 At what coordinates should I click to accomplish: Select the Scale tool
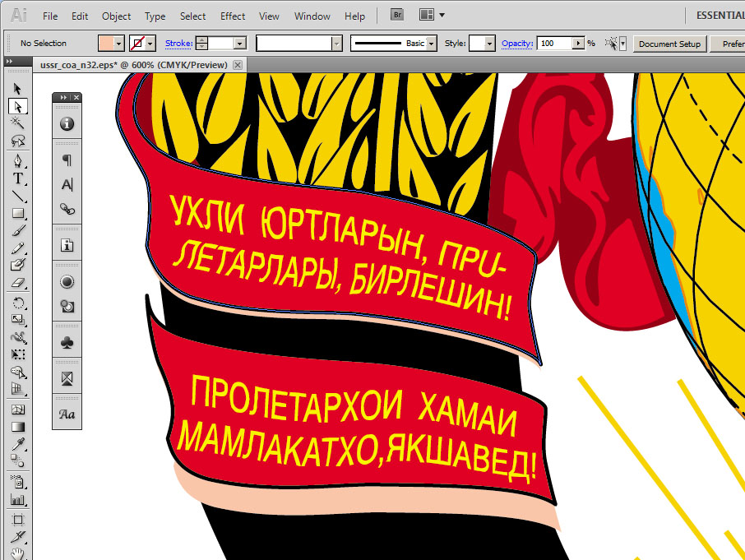click(17, 320)
